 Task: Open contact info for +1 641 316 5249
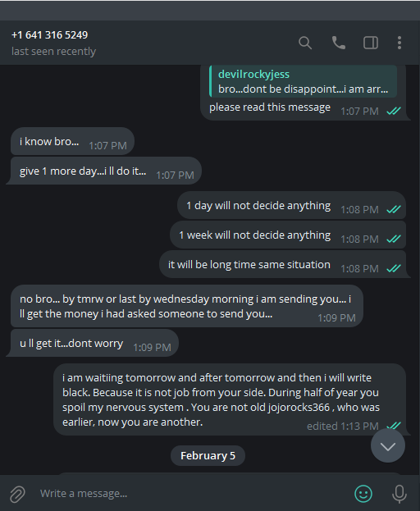pyautogui.click(x=49, y=35)
